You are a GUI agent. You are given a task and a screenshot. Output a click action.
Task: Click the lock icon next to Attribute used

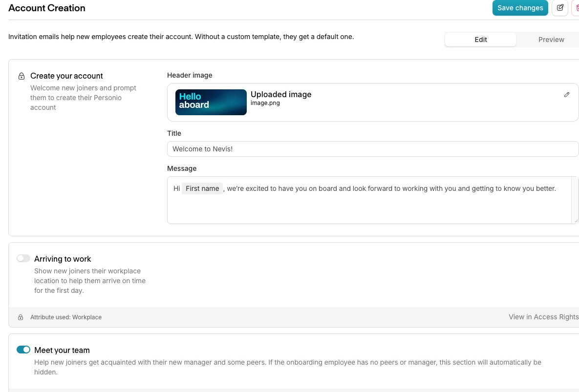[x=21, y=317]
